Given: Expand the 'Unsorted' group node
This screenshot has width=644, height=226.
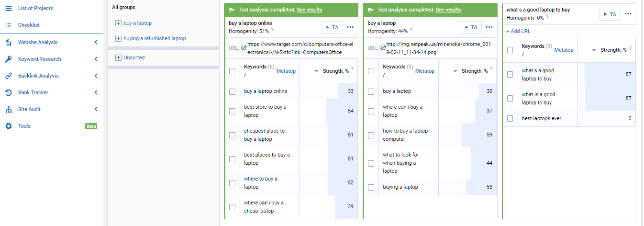Looking at the screenshot, I should click(x=118, y=57).
